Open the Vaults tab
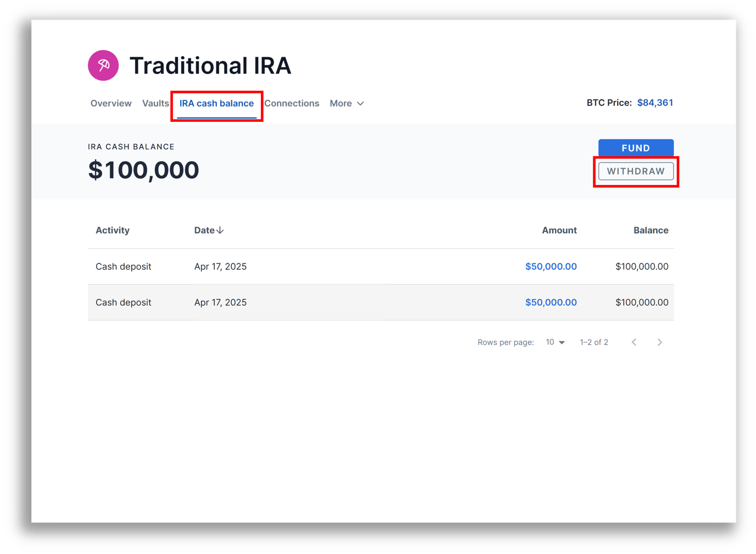Screen dimensions: 756x554 point(155,103)
